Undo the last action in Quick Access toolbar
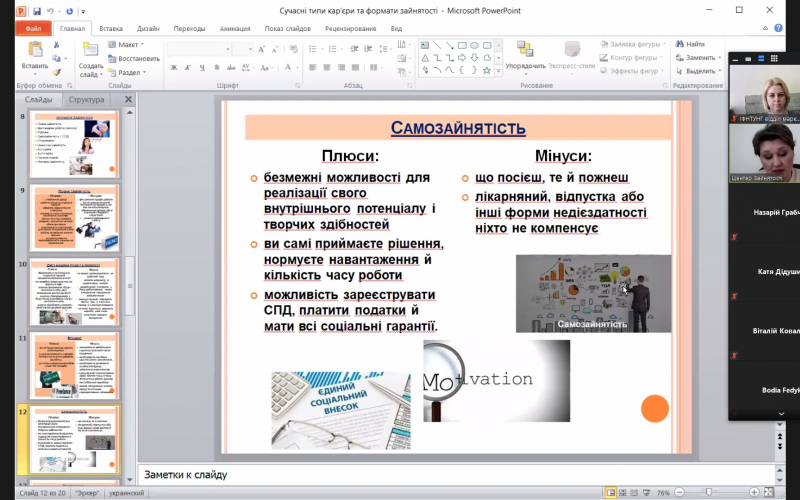The image size is (800, 500). point(51,11)
